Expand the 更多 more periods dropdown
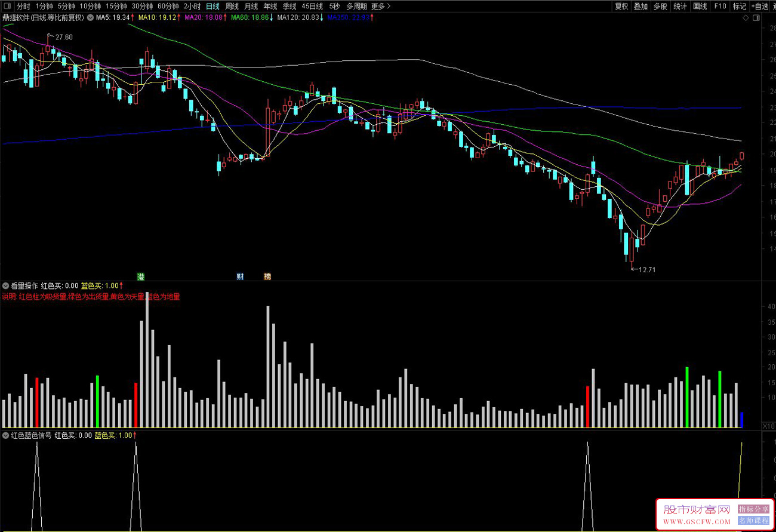This screenshot has width=776, height=532. coord(381,6)
